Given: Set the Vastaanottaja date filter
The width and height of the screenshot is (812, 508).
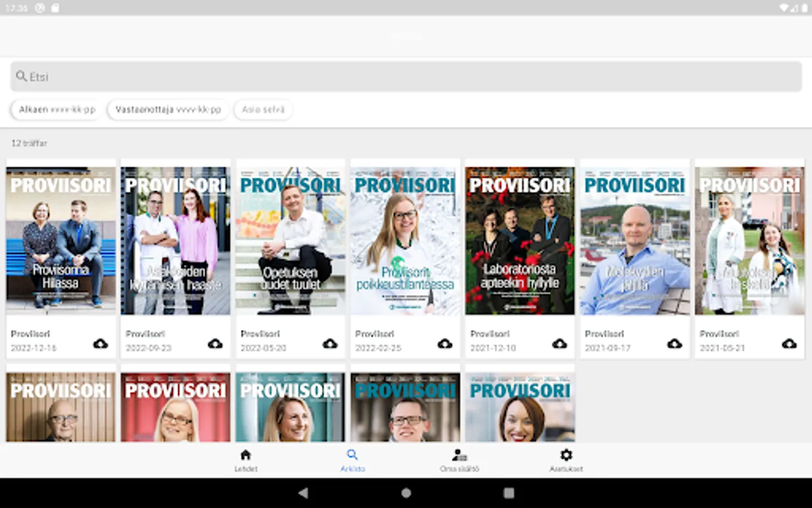Looking at the screenshot, I should [x=168, y=110].
